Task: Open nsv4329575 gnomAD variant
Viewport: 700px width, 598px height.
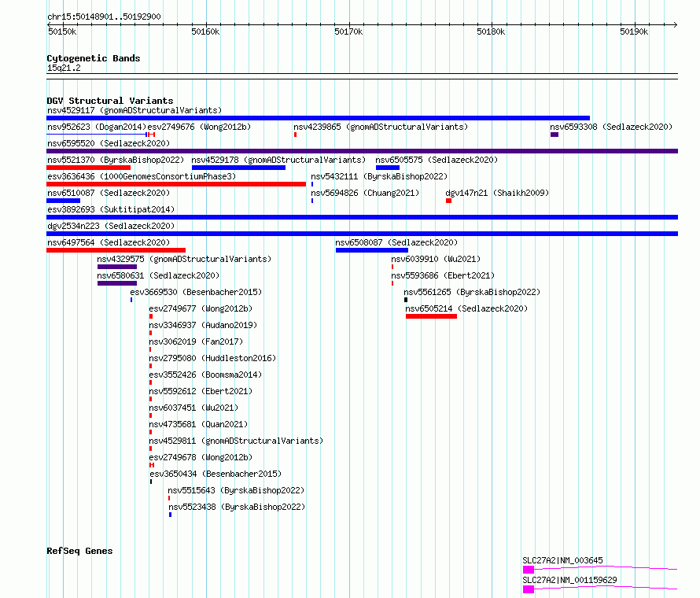Action: 184,259
